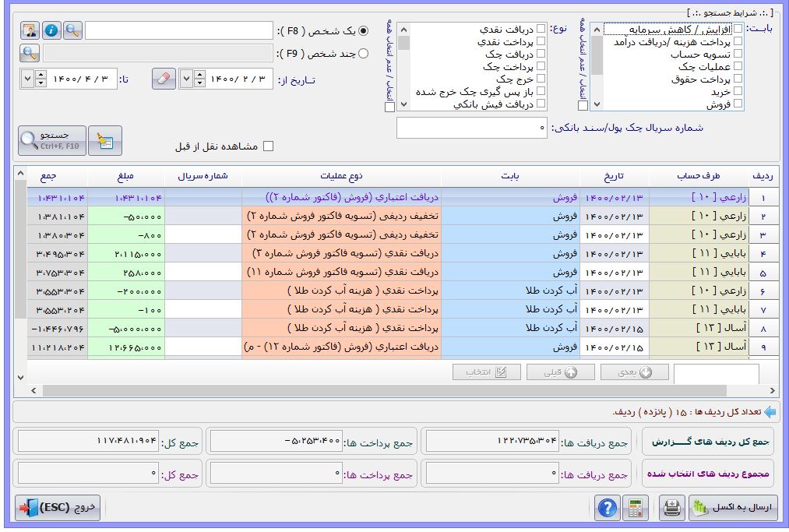Image resolution: width=789 pixels, height=532 pixels.
Task: Click the broom clear-filters icon
Action: pos(104,141)
